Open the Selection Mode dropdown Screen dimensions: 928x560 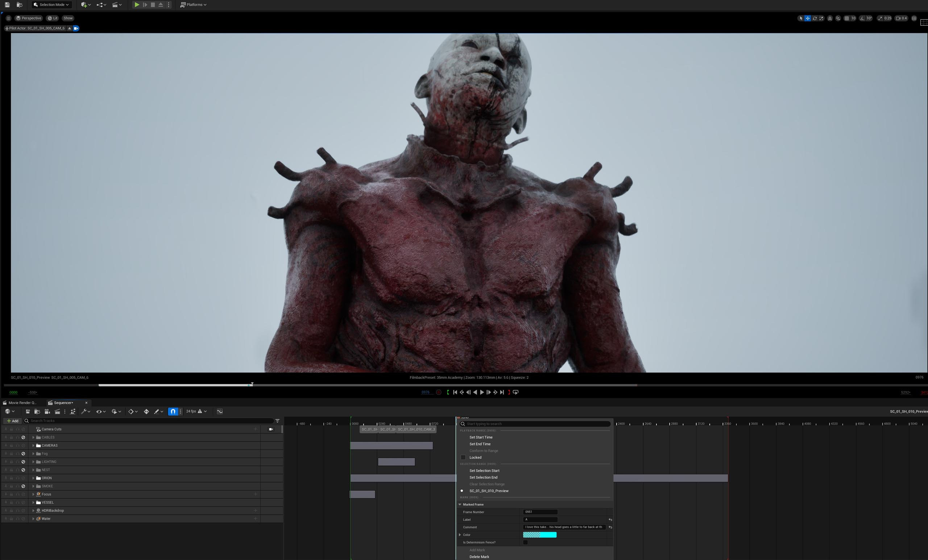pos(51,5)
